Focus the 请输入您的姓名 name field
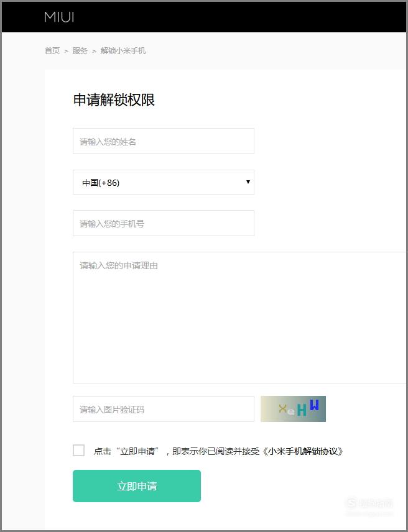This screenshot has width=408, height=532. [x=164, y=141]
